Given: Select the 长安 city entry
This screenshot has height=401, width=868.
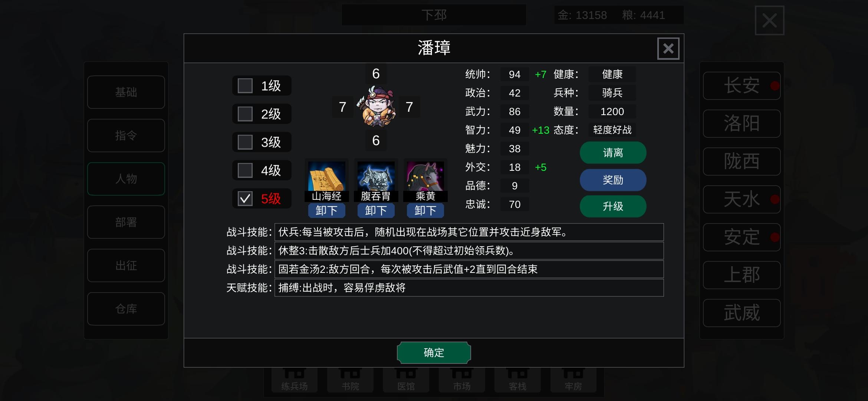Looking at the screenshot, I should click(x=742, y=86).
